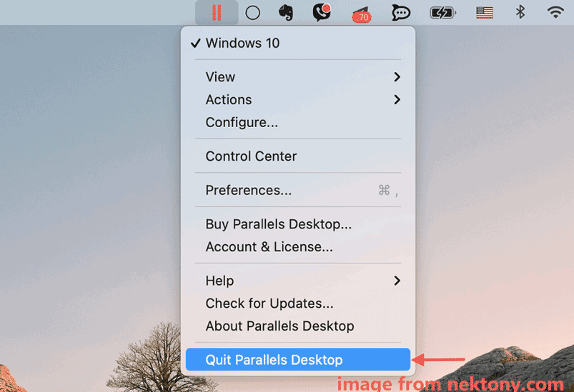Click the menu bar icon with 70 badge
The width and height of the screenshot is (574, 392).
pyautogui.click(x=361, y=14)
